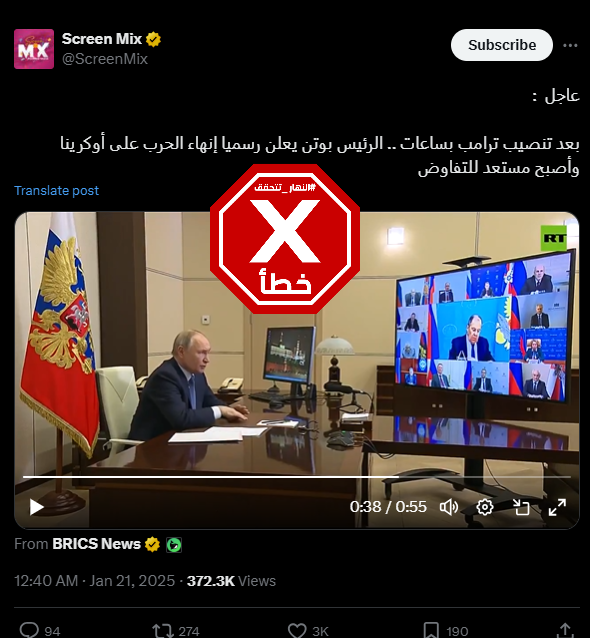The width and height of the screenshot is (590, 638).
Task: Click the BRICS News affiliate badge
Action: (174, 544)
